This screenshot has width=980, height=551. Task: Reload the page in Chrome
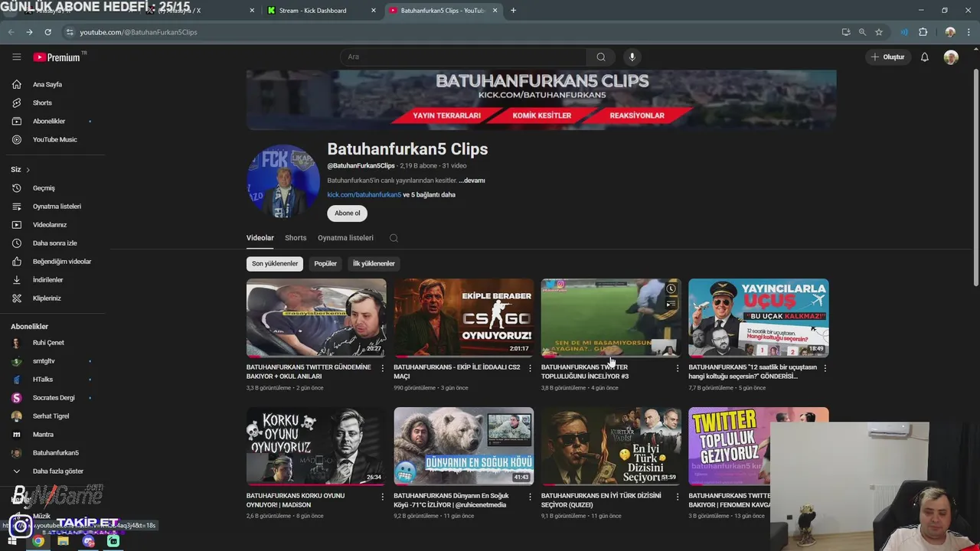47,32
